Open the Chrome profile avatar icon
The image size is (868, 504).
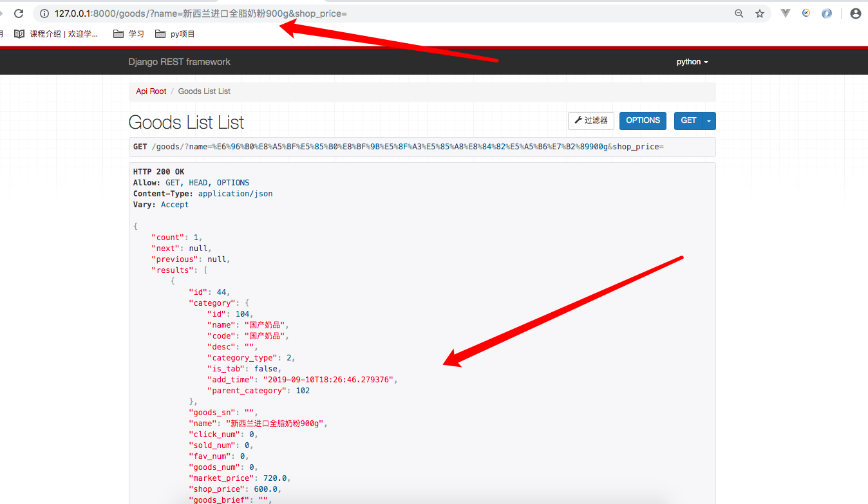point(856,14)
